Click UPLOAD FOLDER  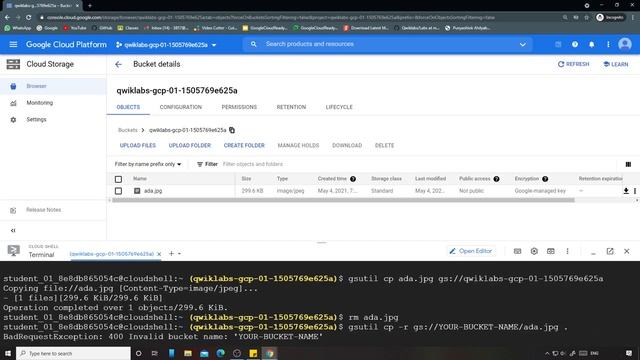pyautogui.click(x=190, y=145)
